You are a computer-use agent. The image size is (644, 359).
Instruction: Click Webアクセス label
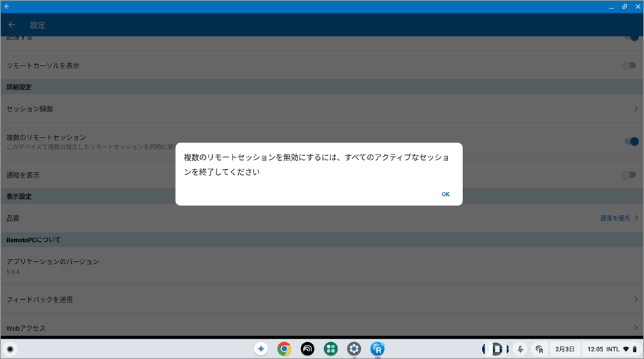(26, 328)
